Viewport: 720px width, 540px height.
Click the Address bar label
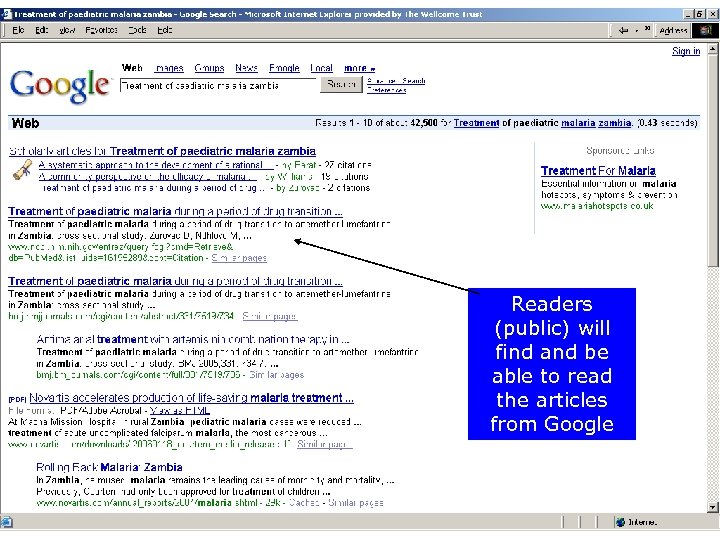click(673, 30)
